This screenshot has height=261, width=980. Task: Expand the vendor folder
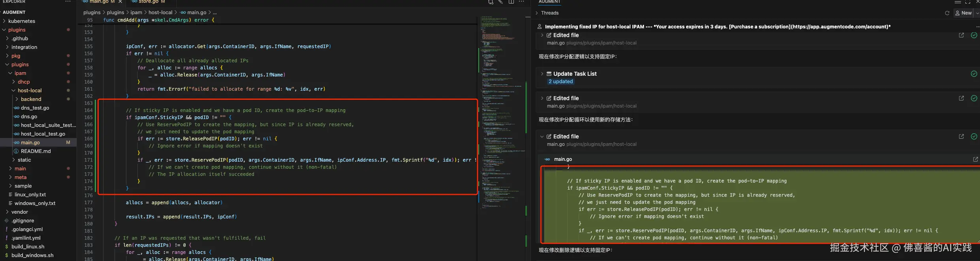point(38,212)
